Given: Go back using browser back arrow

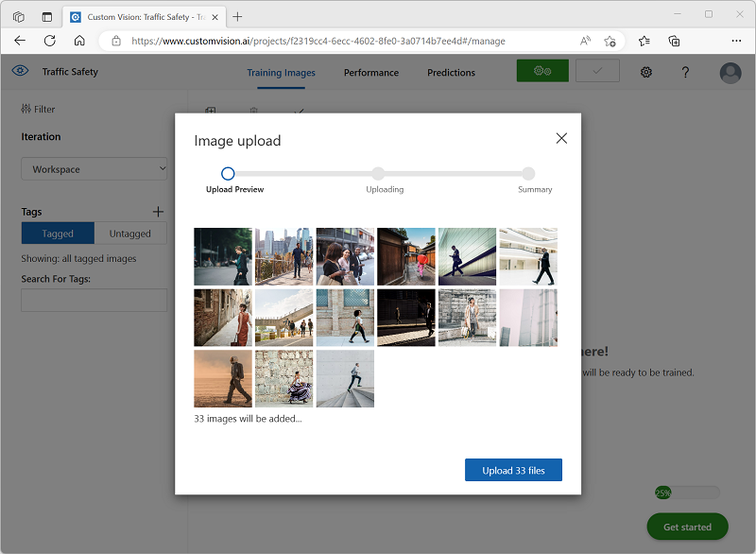Looking at the screenshot, I should pos(20,41).
